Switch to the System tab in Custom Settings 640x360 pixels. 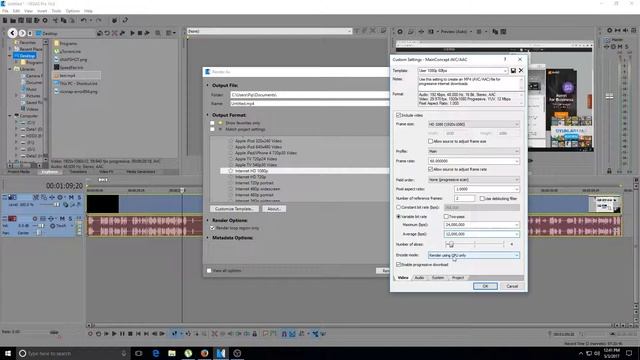click(x=438, y=278)
